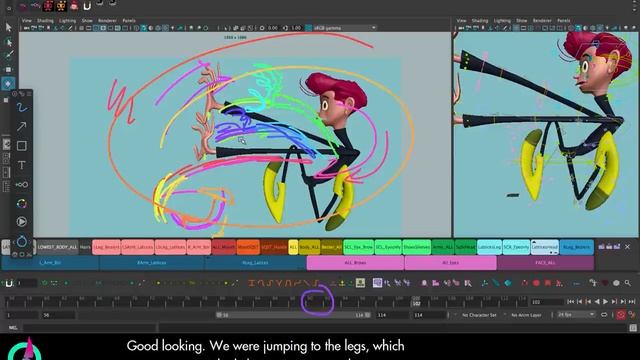Step back one frame
The height and width of the screenshot is (360, 640).
point(580,302)
